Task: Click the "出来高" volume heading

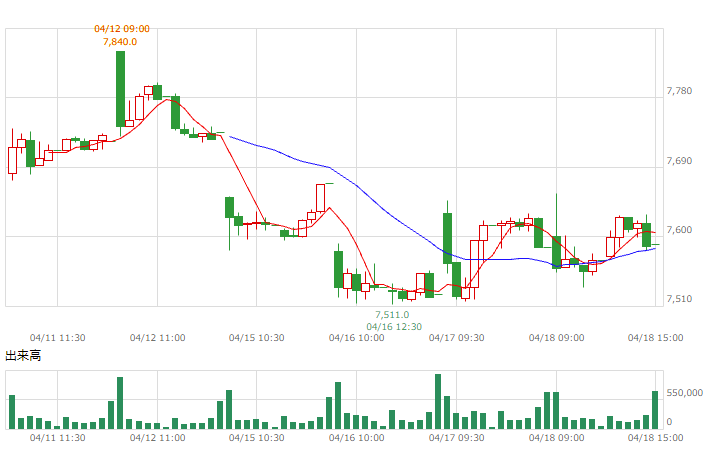Action: pos(23,356)
